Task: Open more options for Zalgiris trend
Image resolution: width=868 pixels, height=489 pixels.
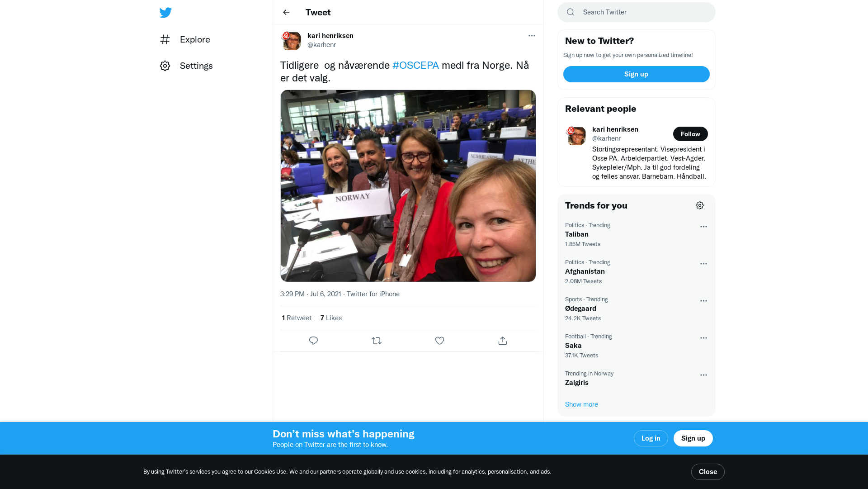Action: [x=703, y=375]
